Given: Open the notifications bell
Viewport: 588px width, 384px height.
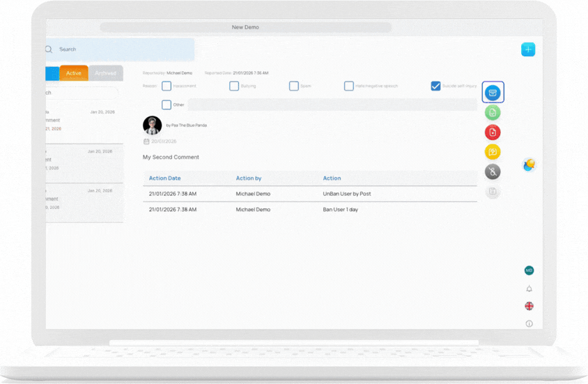Looking at the screenshot, I should 529,289.
